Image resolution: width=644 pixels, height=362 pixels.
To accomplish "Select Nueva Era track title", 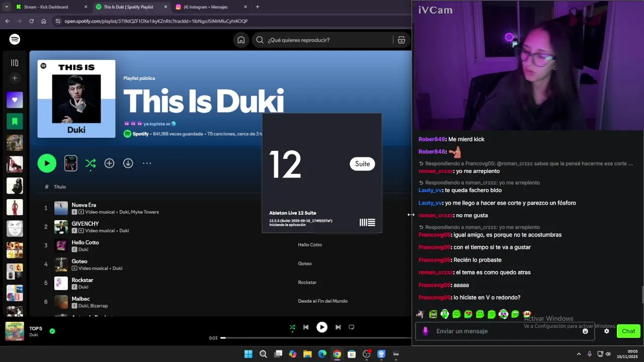I will [x=84, y=205].
